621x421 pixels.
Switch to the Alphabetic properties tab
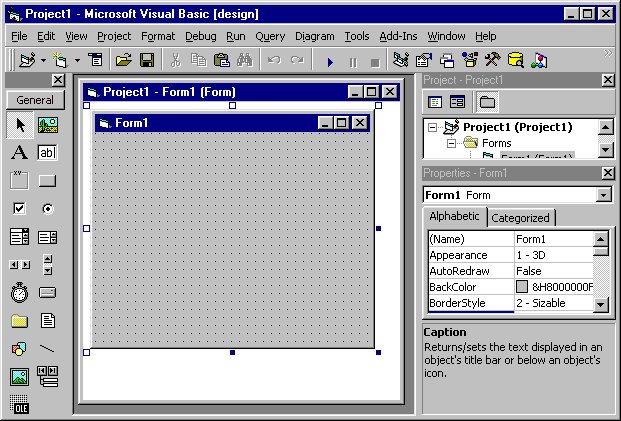[454, 216]
